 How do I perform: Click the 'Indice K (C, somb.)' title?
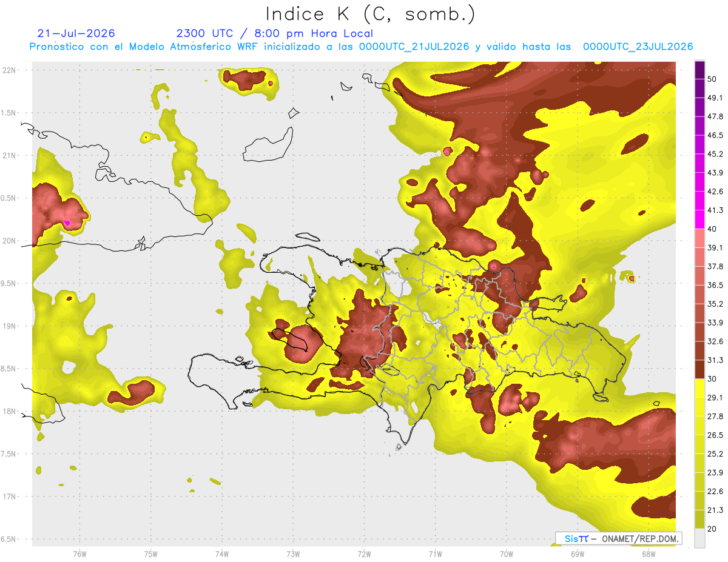[x=370, y=15]
